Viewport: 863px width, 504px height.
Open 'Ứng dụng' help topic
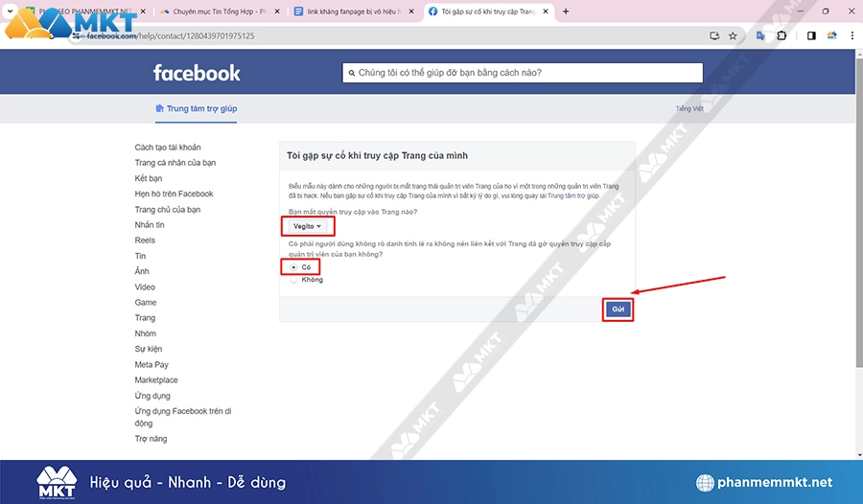152,396
